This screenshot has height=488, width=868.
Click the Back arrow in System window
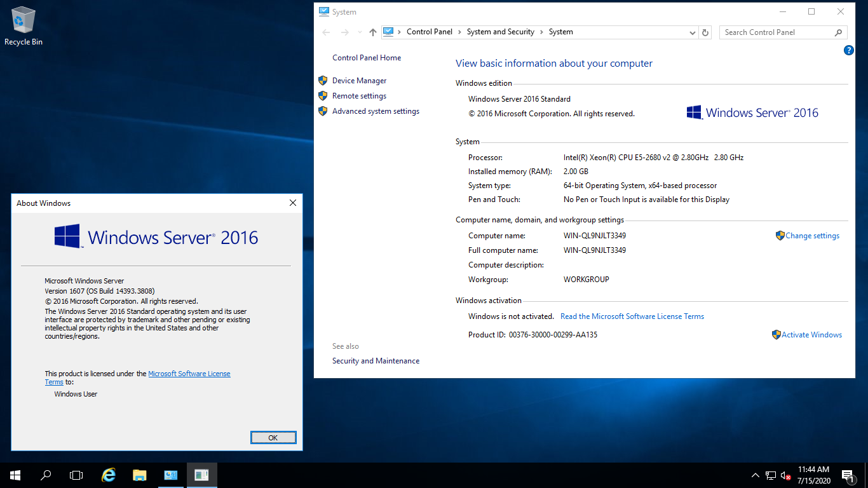click(x=326, y=32)
